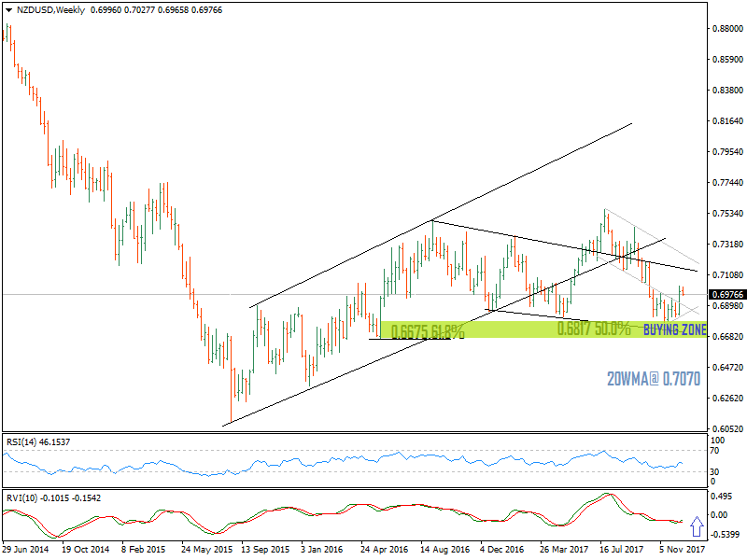The image size is (747, 560).
Task: Click the RVI scale value 0.495
Action: click(x=721, y=497)
